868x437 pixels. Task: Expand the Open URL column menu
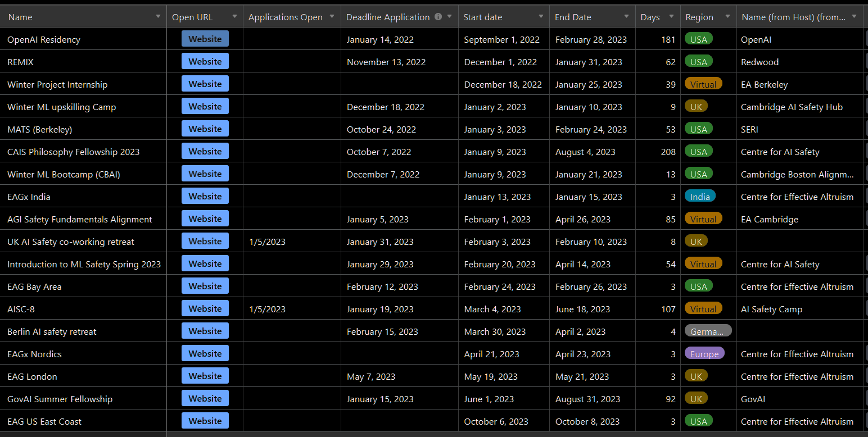point(234,17)
